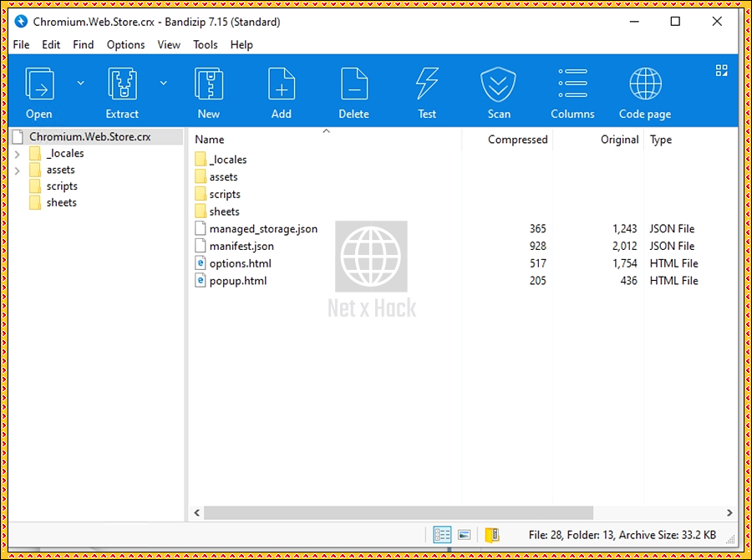Click the archive size status bar text

(x=667, y=535)
